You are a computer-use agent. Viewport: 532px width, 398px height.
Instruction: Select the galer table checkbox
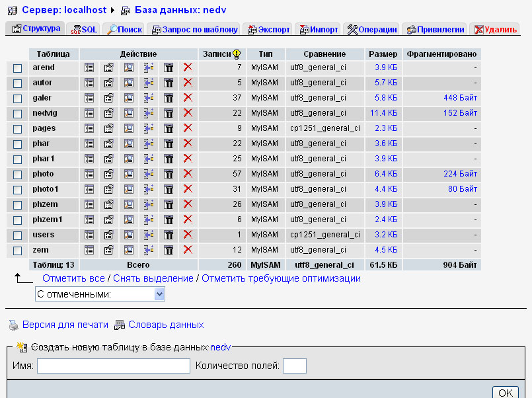(17, 99)
